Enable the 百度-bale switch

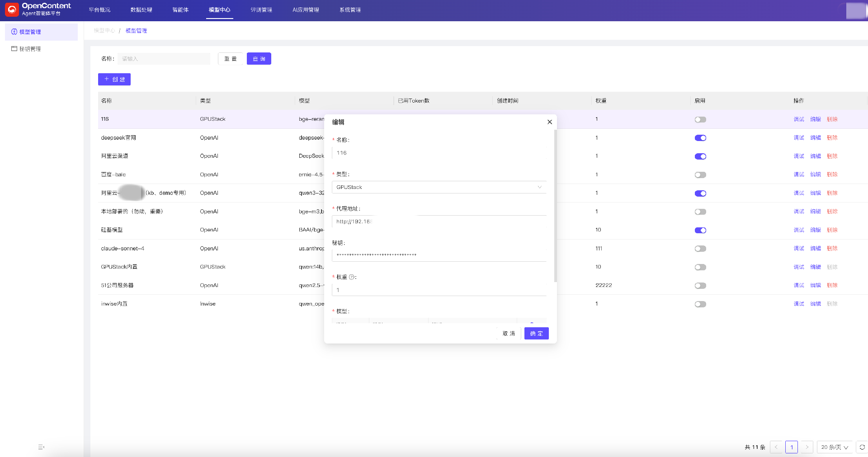(700, 175)
